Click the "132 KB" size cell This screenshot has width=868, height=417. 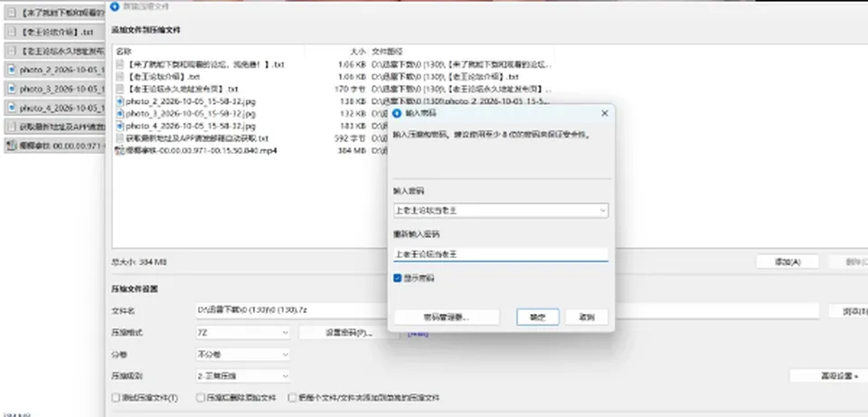tap(354, 114)
